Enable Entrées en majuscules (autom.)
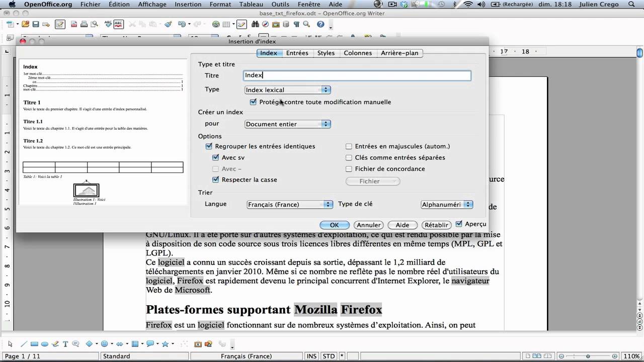644x362 pixels. pos(349,146)
